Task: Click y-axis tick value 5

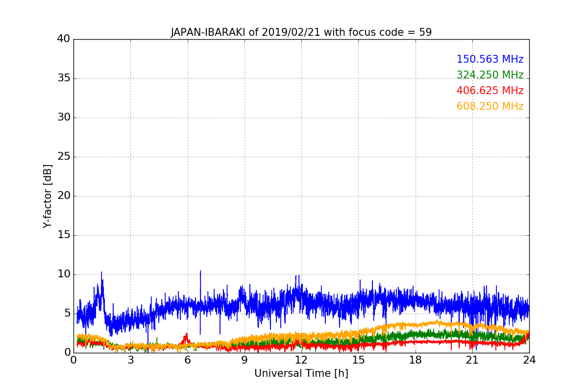Action: pyautogui.click(x=67, y=314)
